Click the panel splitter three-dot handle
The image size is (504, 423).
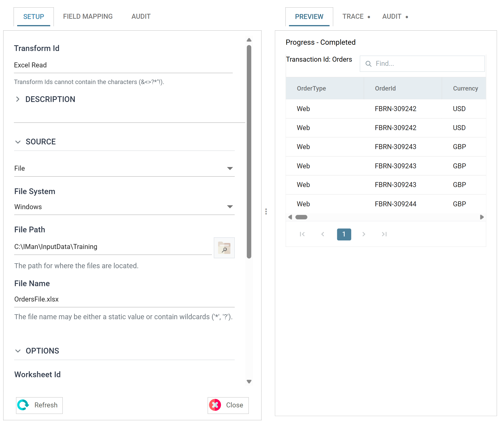(x=266, y=211)
